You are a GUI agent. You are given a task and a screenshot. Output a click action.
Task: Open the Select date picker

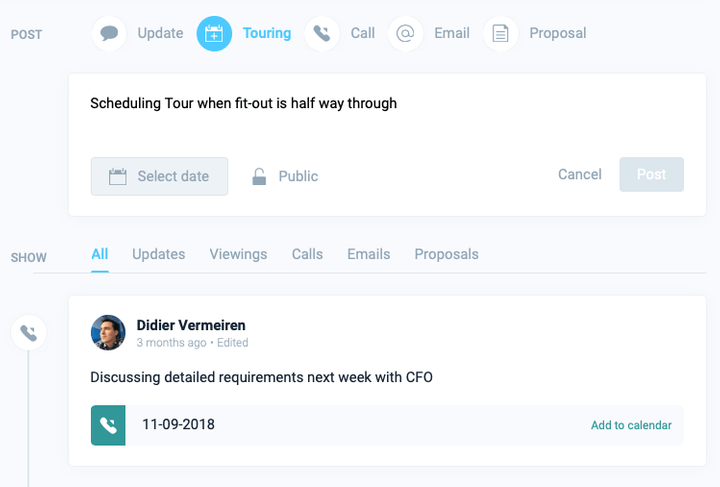pyautogui.click(x=159, y=176)
